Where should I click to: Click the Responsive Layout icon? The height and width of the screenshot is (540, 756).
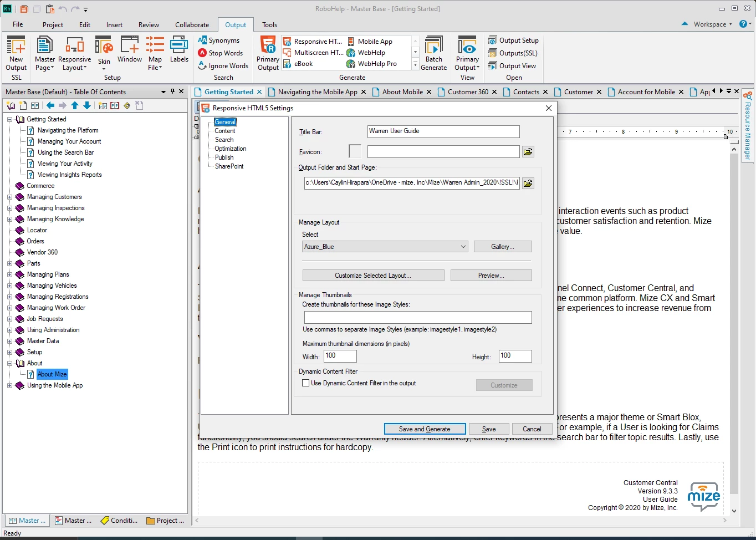pyautogui.click(x=74, y=53)
